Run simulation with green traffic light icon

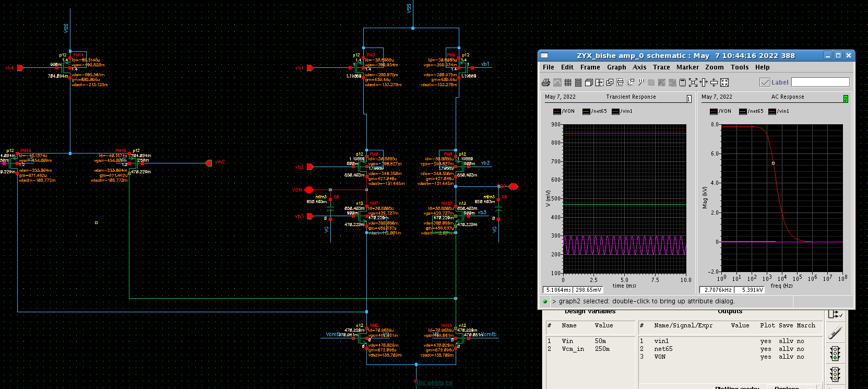click(x=835, y=353)
